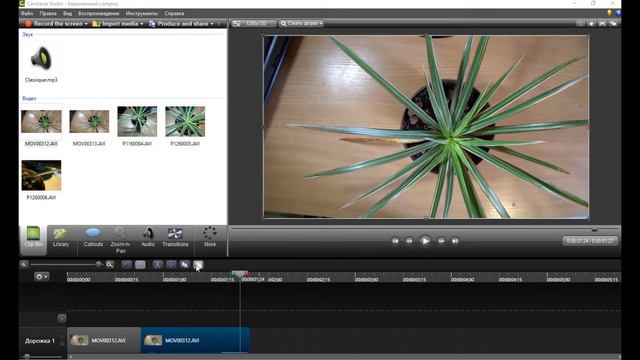Open the preview shrink-to-fit zoom dropdown
This screenshot has width=640, height=360.
pos(301,23)
